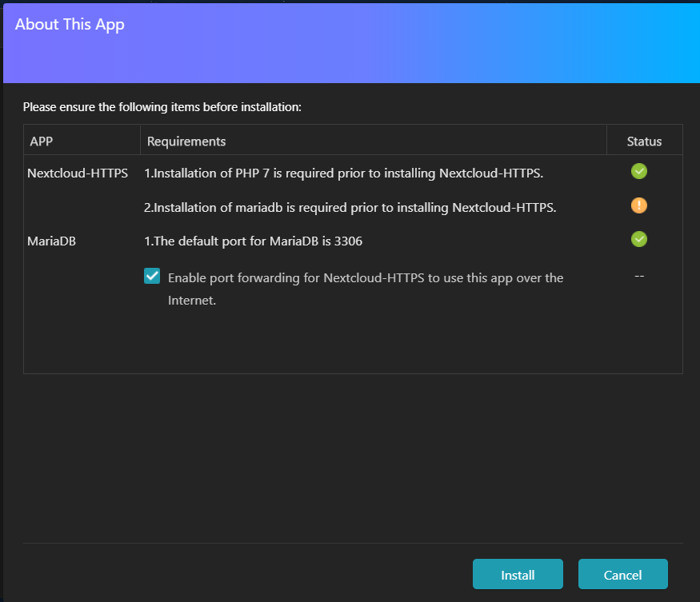This screenshot has height=602, width=700.
Task: Click the 'Please ensure the following items' text
Action: tap(162, 107)
